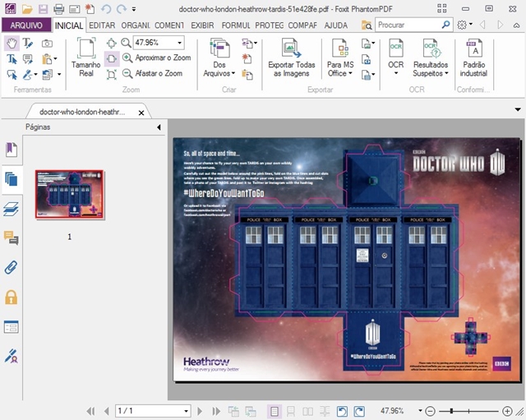The width and height of the screenshot is (526, 420).
Task: Select the Hand tool
Action: point(12,44)
